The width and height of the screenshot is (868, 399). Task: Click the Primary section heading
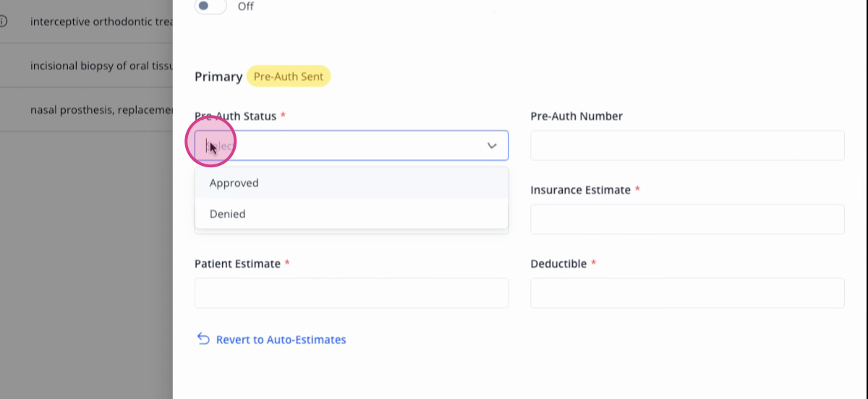218,77
